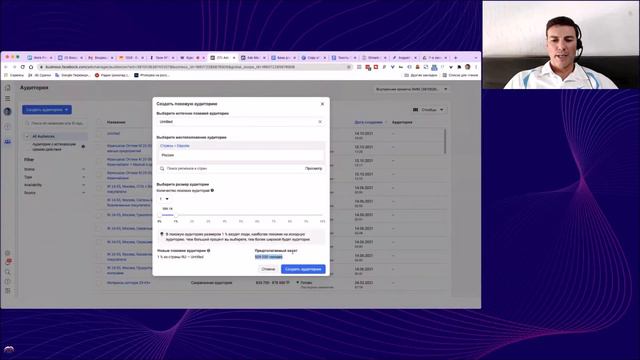The image size is (640, 360).
Task: Open the ad account selector dropdown
Action: pos(411,89)
